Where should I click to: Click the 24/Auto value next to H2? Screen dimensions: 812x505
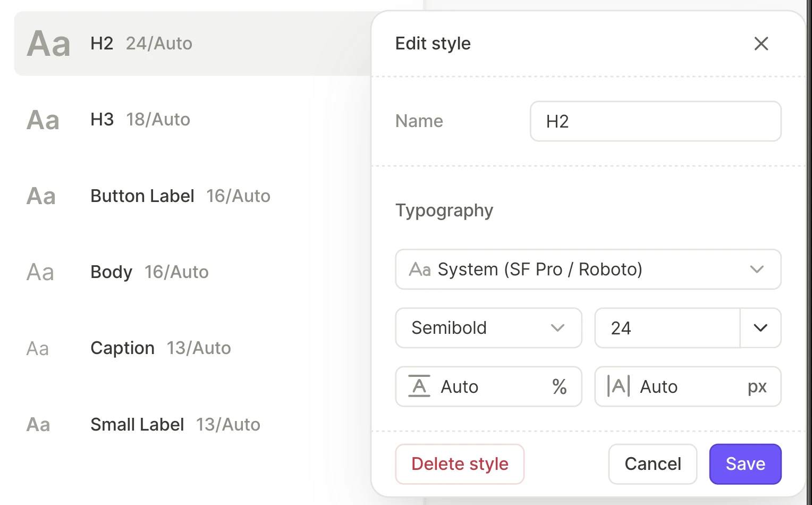coord(159,44)
